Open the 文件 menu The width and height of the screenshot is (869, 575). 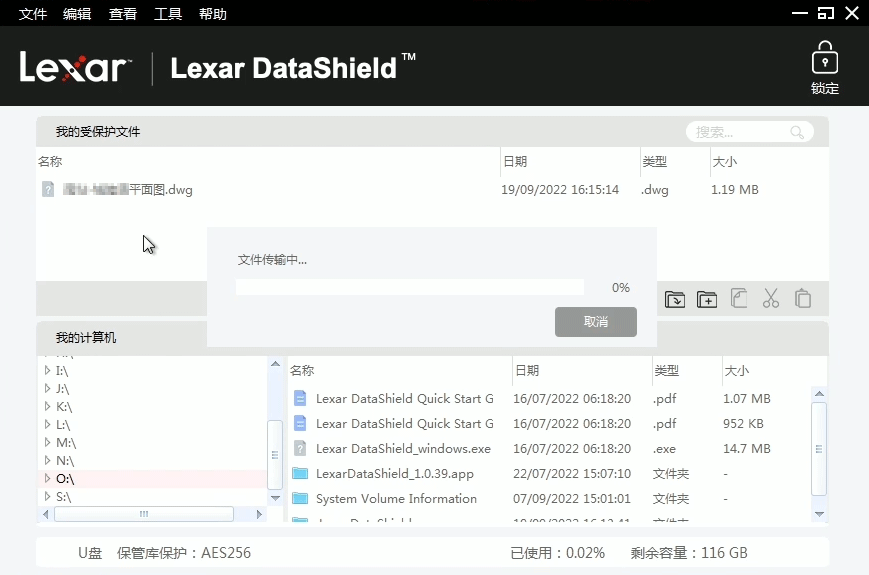pos(33,14)
